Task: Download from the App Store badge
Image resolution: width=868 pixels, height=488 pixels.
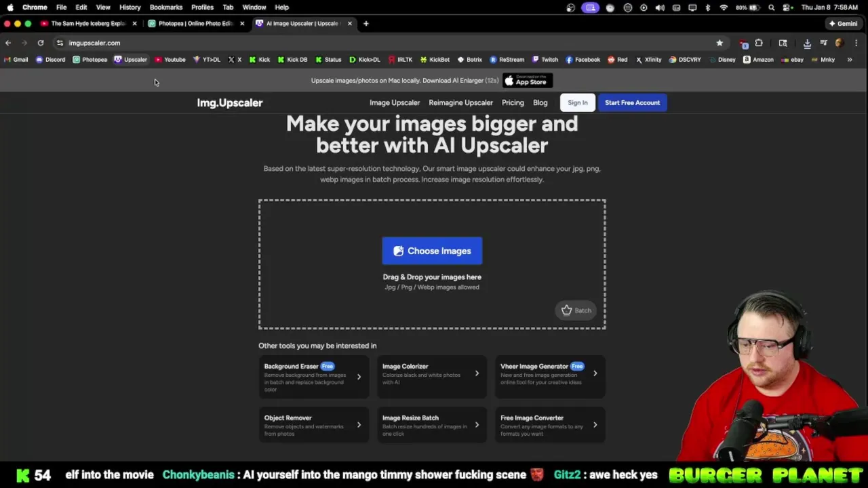Action: pos(528,81)
